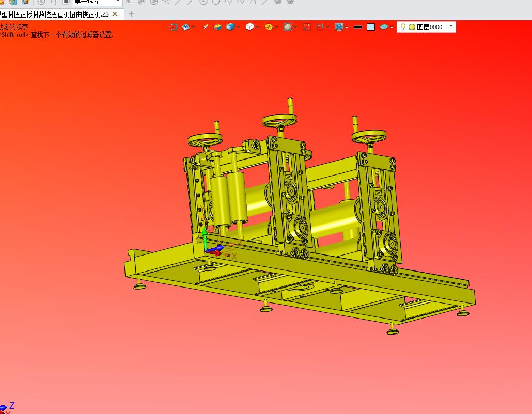This screenshot has width=532, height=414.
Task: Expand the arrow beside the blue cube
Action: coord(239,27)
